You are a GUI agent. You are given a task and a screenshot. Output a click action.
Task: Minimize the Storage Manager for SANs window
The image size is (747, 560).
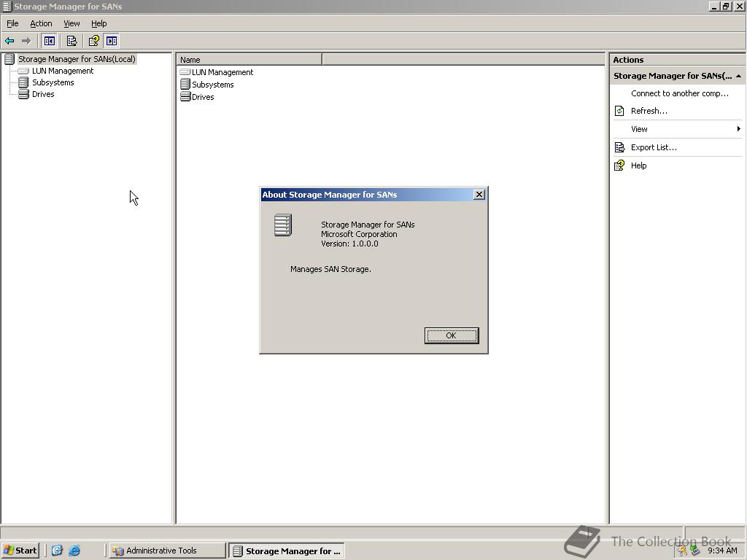coord(715,6)
